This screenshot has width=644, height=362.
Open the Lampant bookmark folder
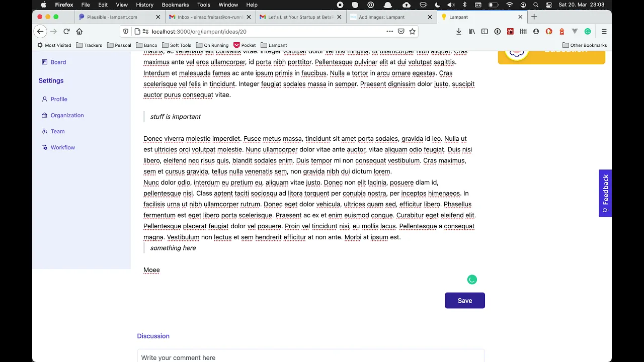(x=274, y=45)
